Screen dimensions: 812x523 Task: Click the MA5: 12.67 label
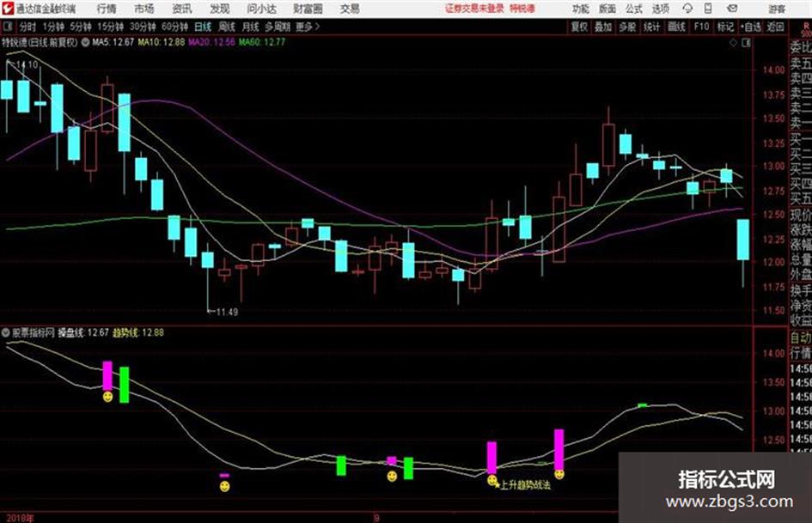[x=113, y=42]
